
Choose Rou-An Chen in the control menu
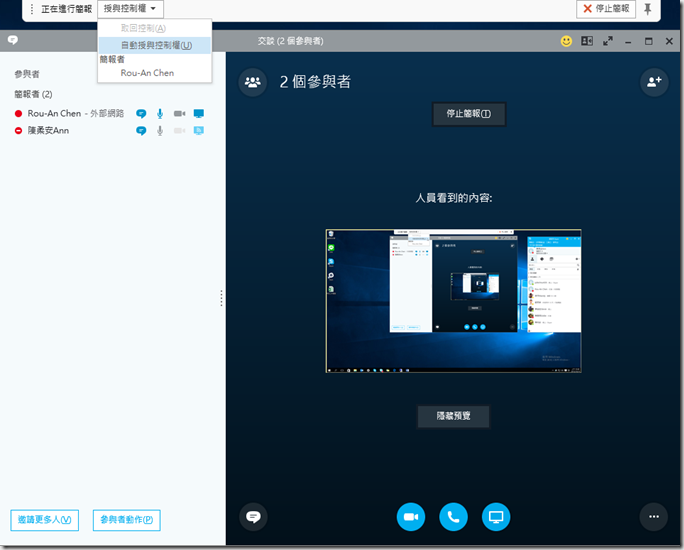coord(146,73)
